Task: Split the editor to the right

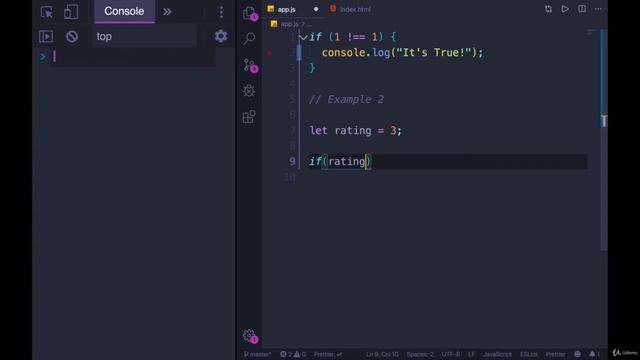Action: (x=582, y=9)
